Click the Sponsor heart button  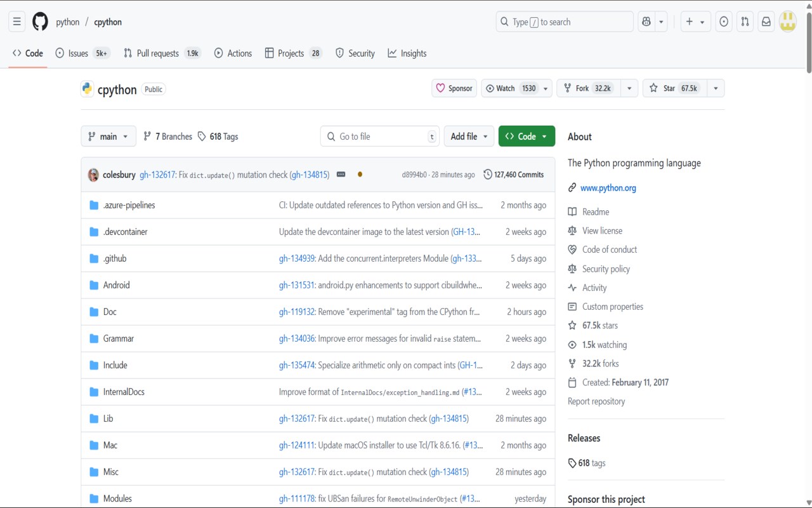454,88
